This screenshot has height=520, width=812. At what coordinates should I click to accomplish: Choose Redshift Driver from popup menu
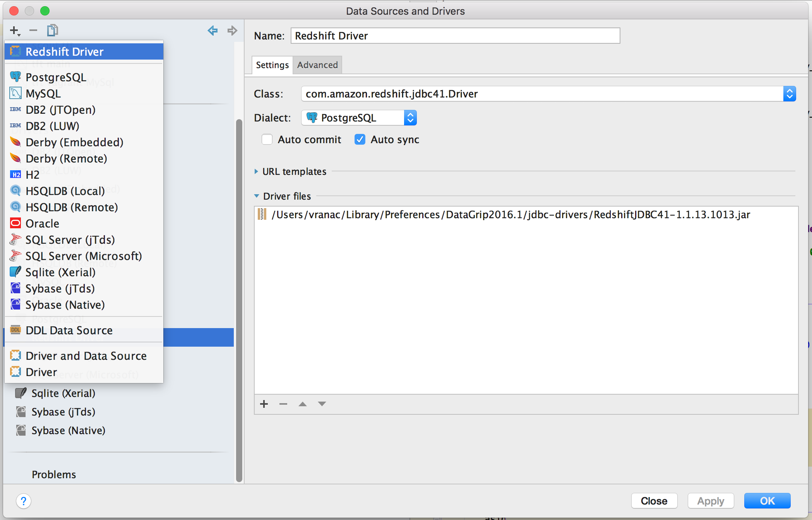[84, 51]
